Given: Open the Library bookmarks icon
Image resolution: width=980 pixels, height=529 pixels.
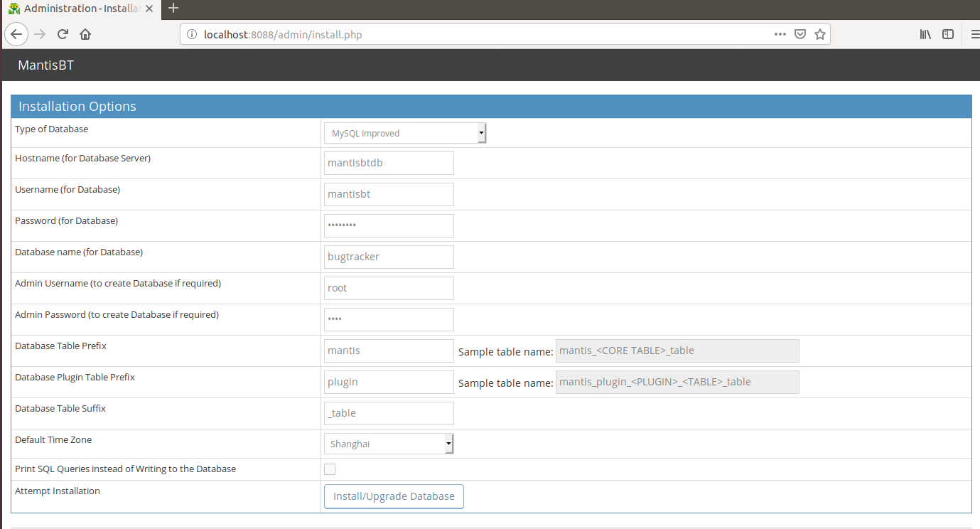Looking at the screenshot, I should (925, 34).
